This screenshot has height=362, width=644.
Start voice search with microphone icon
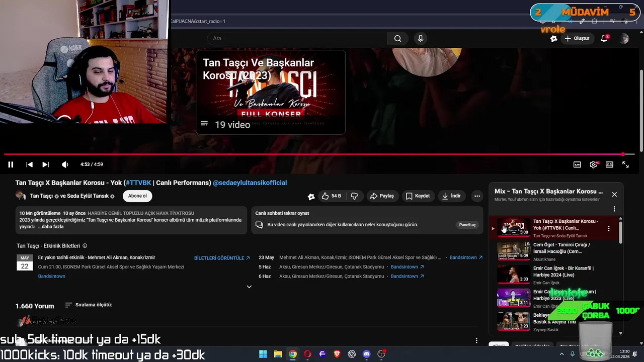point(421,39)
